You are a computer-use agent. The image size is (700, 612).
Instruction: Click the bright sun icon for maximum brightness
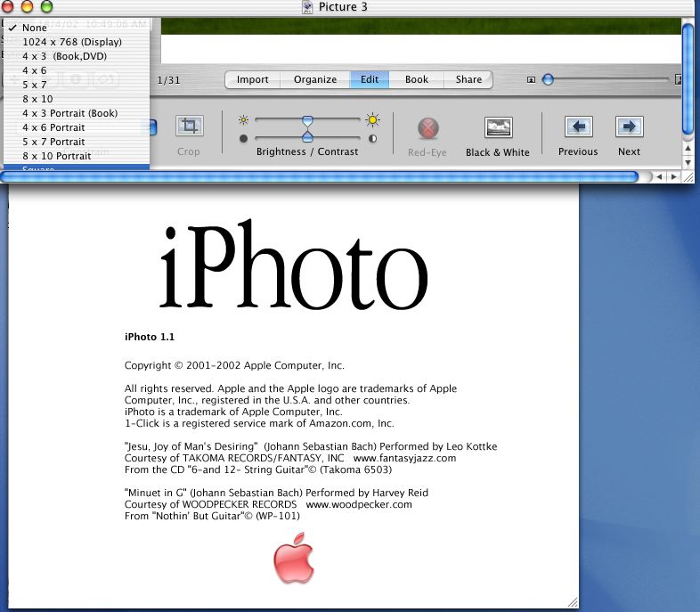point(372,119)
